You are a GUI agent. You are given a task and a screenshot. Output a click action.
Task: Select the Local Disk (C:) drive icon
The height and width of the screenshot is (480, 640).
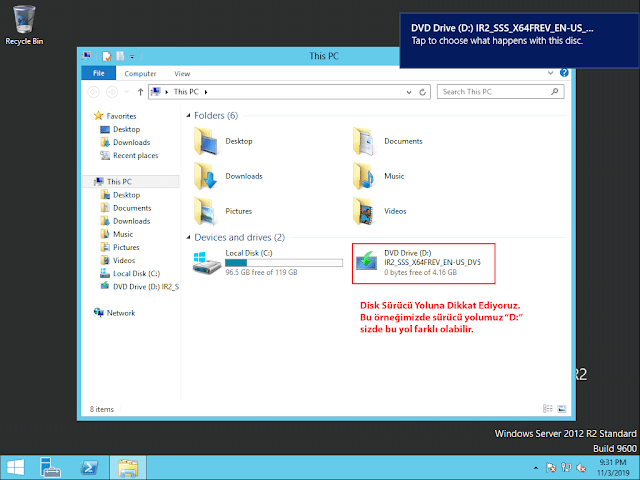(x=207, y=263)
